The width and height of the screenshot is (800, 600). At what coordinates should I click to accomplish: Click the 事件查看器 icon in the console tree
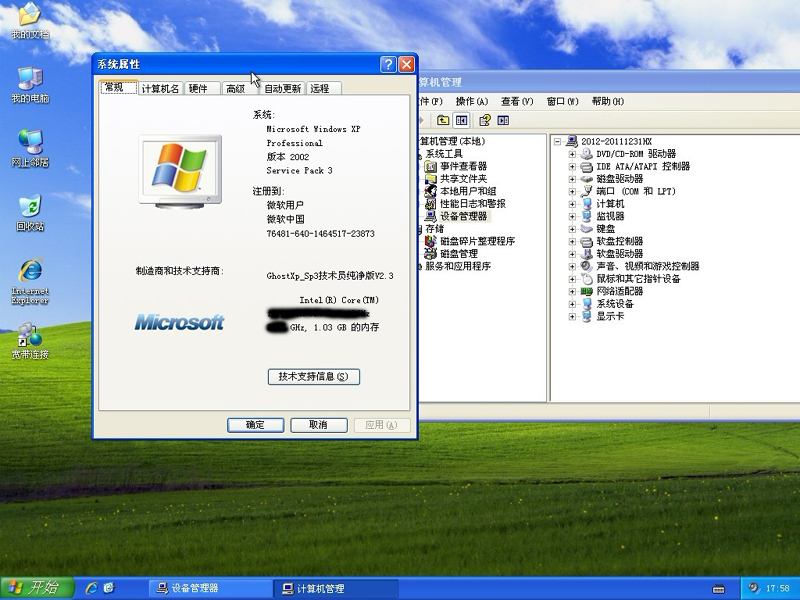(x=431, y=166)
